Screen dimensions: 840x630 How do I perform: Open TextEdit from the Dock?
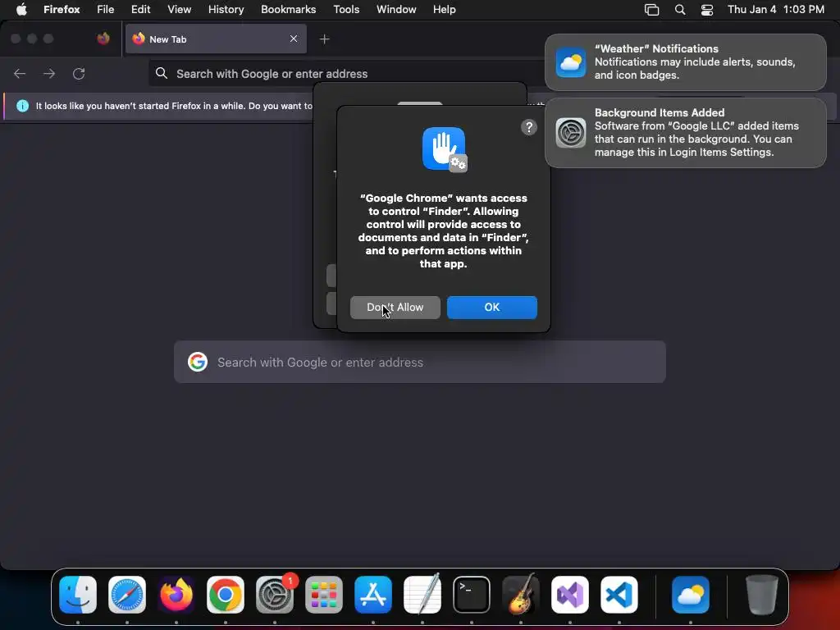coord(422,595)
